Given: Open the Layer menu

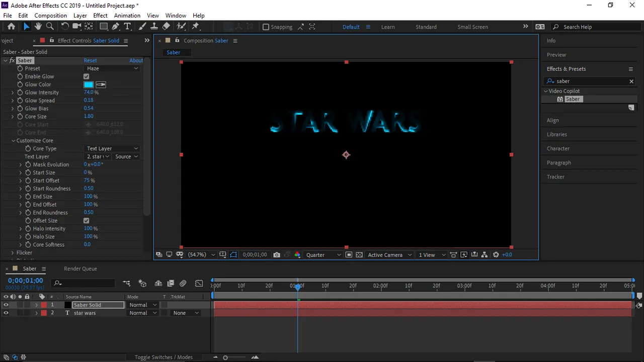Looking at the screenshot, I should (x=80, y=16).
